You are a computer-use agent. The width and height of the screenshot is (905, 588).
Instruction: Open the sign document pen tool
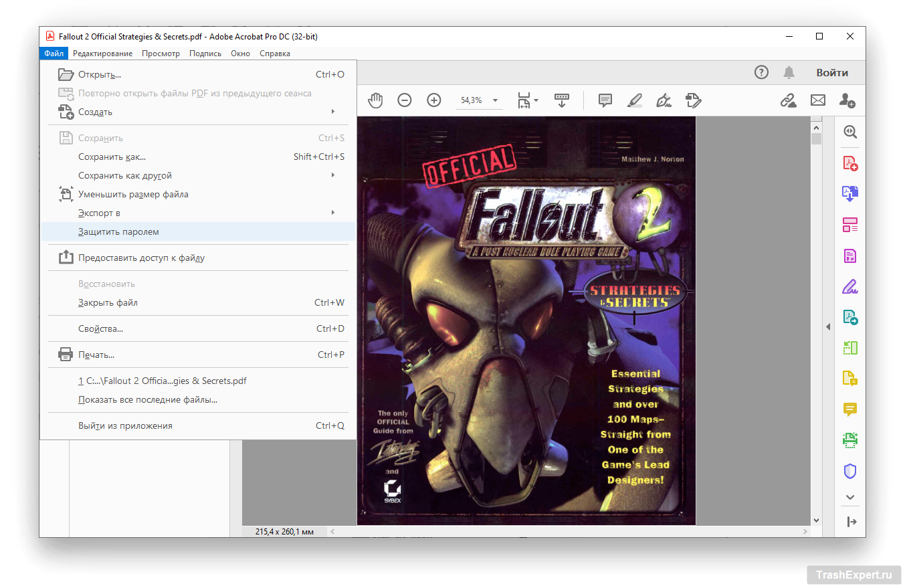[x=664, y=100]
